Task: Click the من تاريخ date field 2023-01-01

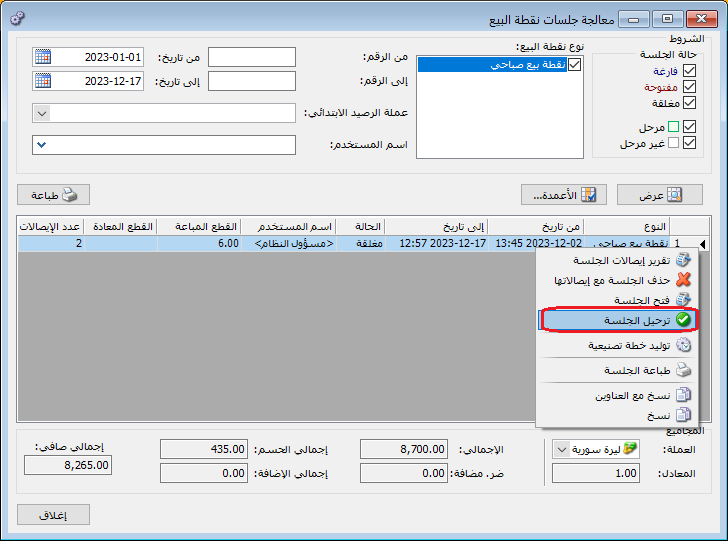Action: click(x=88, y=57)
